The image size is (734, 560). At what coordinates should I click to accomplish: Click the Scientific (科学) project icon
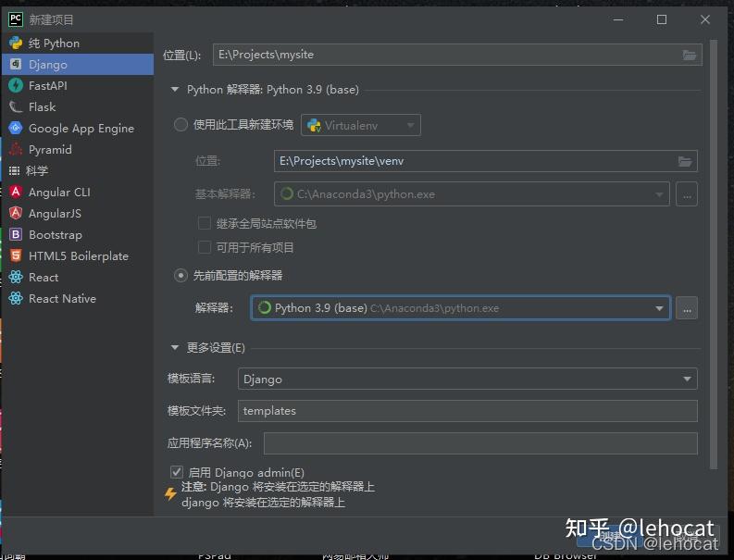[x=15, y=170]
